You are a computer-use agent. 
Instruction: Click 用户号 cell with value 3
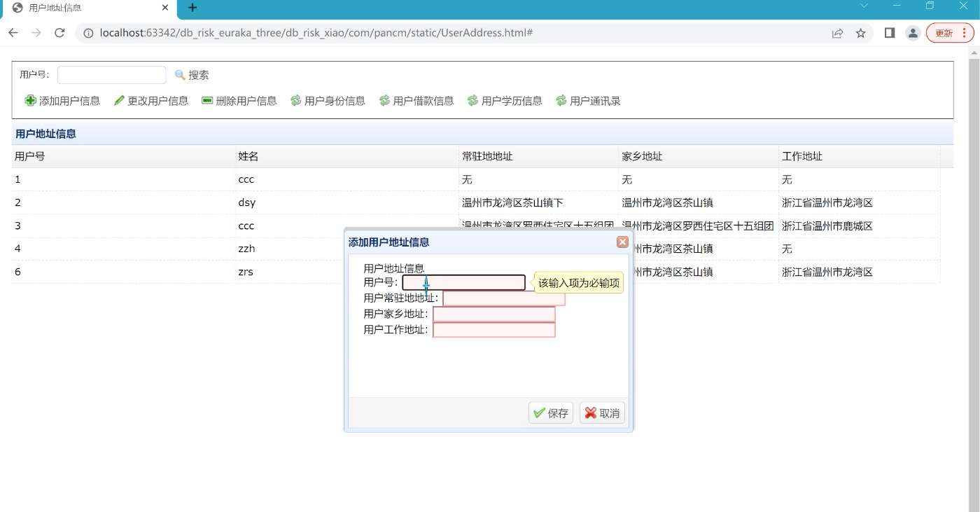click(x=123, y=226)
